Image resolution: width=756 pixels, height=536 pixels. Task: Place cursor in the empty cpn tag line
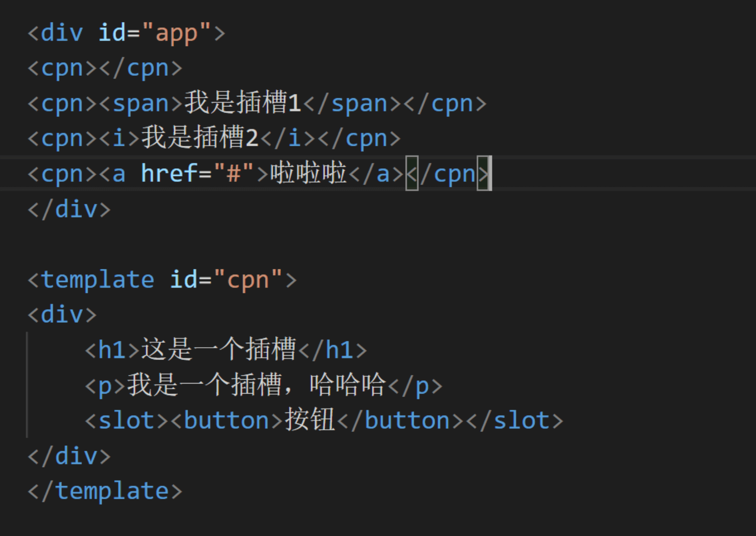pos(105,68)
